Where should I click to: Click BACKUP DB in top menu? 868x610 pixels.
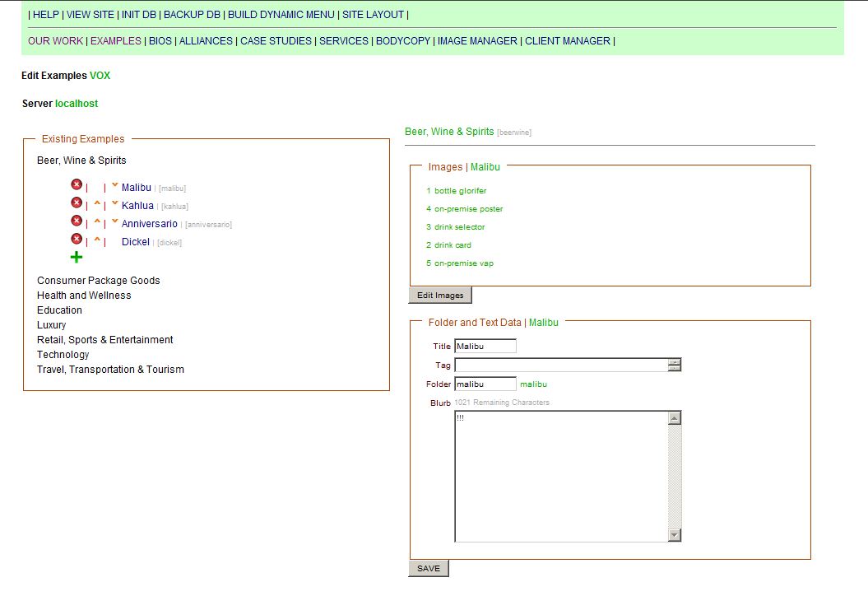click(192, 15)
